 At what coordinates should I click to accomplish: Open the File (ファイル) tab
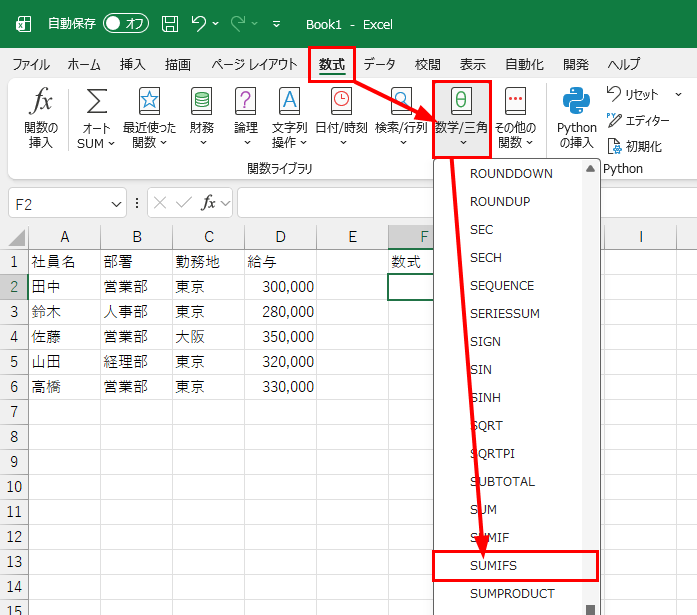point(31,65)
